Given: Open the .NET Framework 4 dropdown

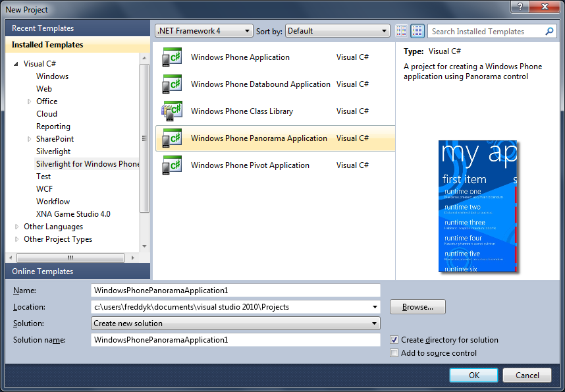Looking at the screenshot, I should [204, 31].
